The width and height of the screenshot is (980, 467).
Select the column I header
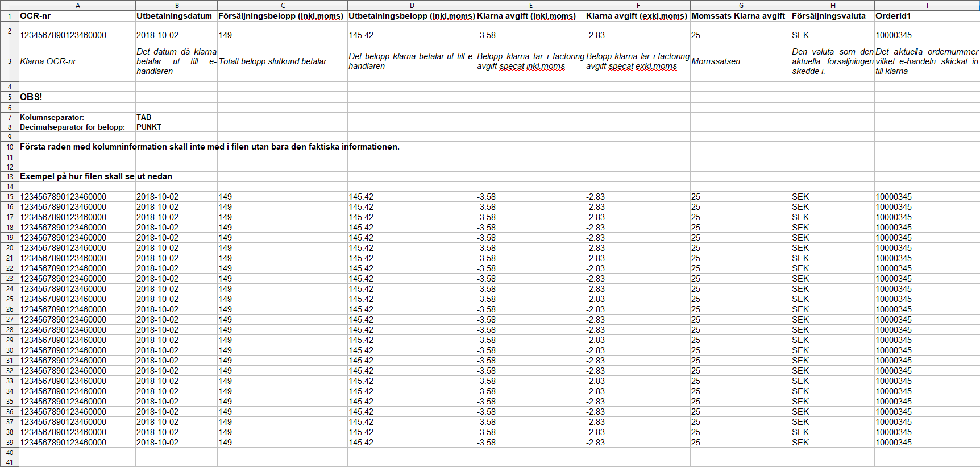[927, 5]
